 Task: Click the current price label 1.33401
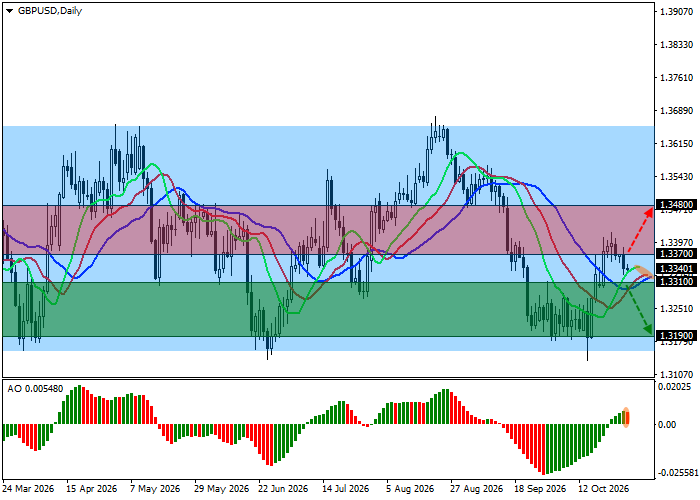coord(677,269)
